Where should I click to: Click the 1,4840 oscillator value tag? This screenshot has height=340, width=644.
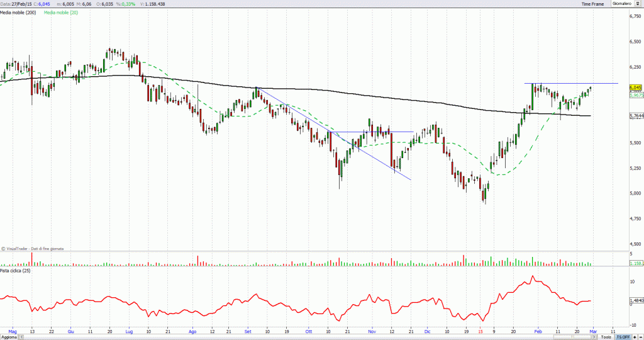click(x=635, y=300)
